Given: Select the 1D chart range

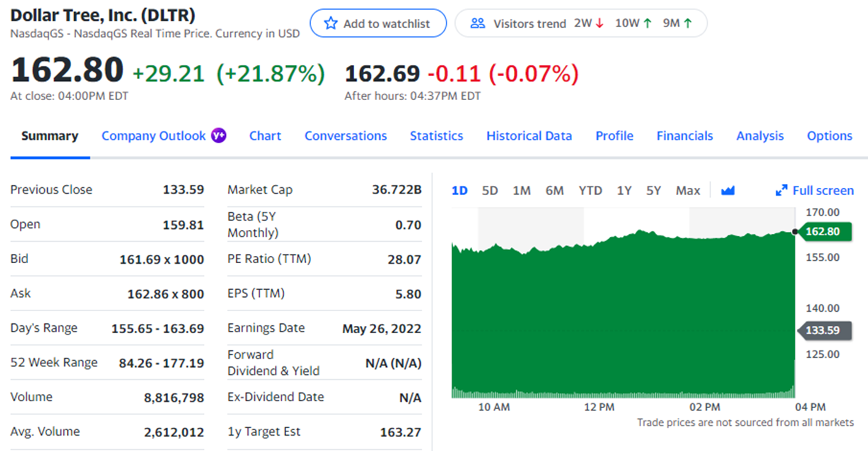Looking at the screenshot, I should point(460,190).
